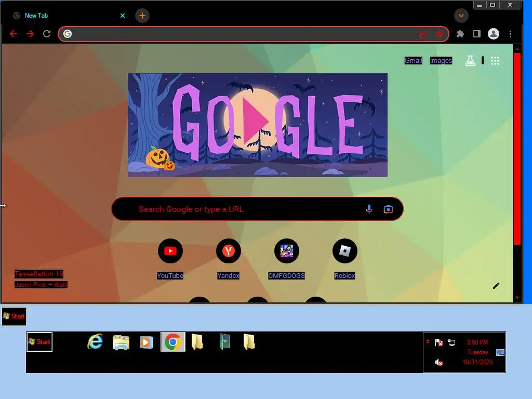Toggle the side panel icon
Viewport: 532px width, 399px height.
point(477,34)
